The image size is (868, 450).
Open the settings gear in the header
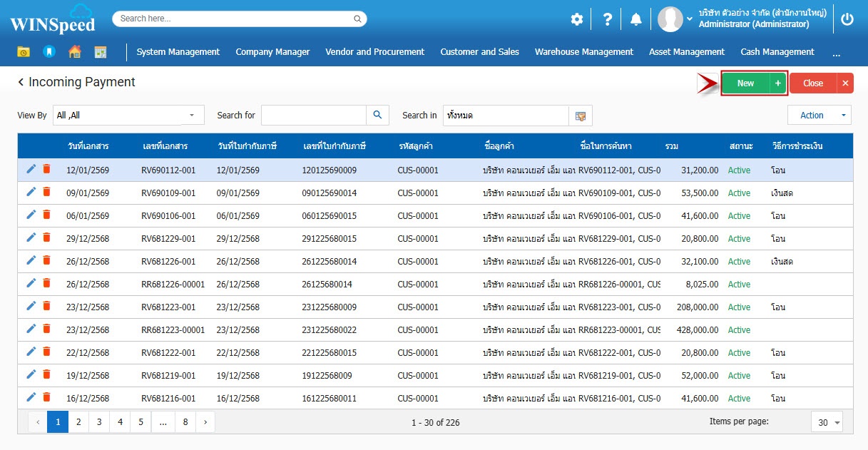(576, 19)
